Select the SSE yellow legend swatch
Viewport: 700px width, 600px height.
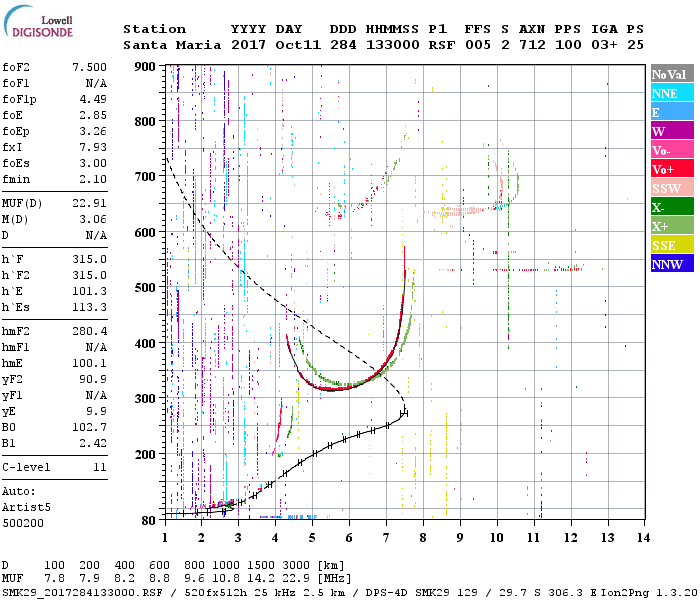point(672,245)
